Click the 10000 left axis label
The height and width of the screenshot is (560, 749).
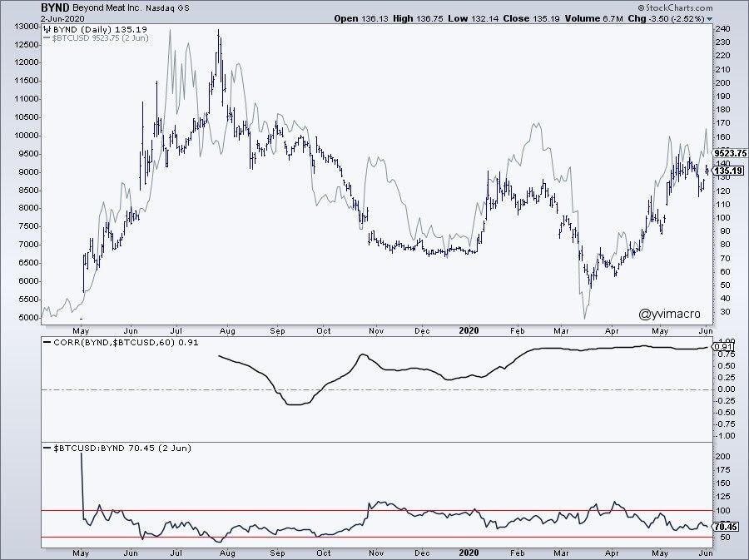[26, 136]
